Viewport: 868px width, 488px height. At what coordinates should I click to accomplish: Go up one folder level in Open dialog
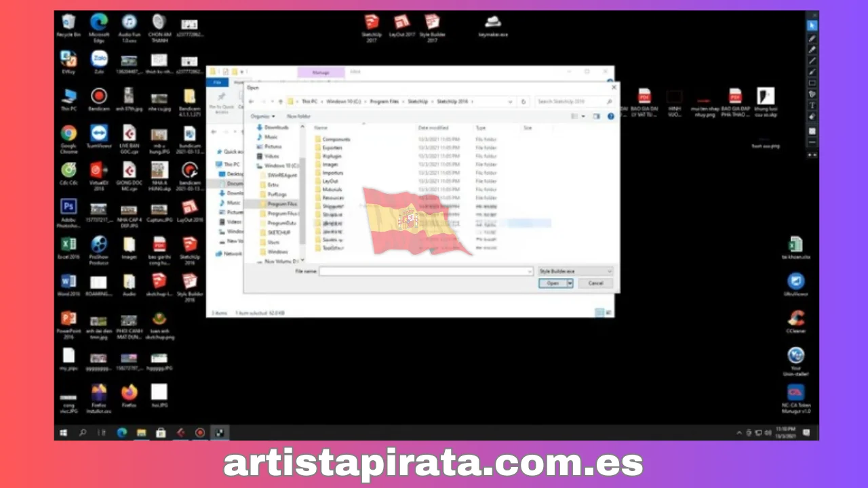(x=280, y=102)
